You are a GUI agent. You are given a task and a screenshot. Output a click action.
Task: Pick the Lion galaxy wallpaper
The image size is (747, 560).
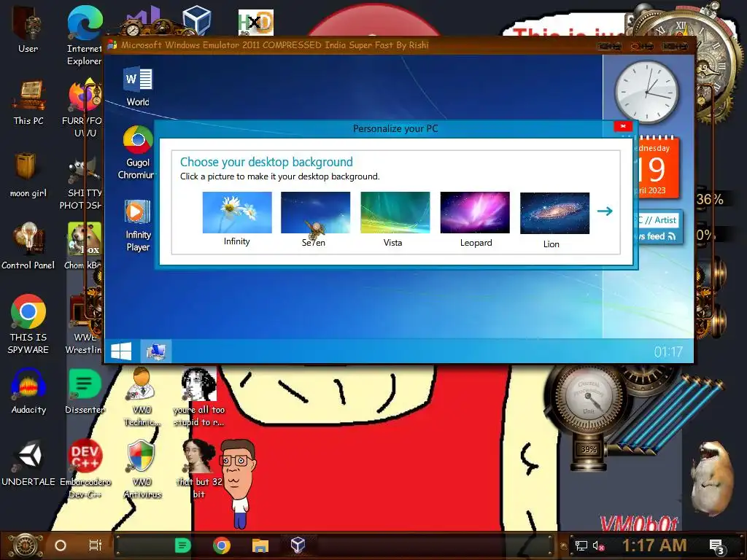point(554,213)
